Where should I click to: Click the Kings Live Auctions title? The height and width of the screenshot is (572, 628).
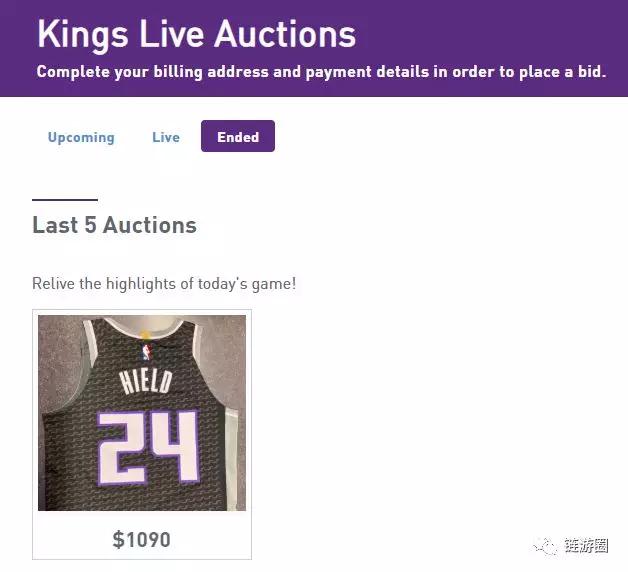click(196, 34)
